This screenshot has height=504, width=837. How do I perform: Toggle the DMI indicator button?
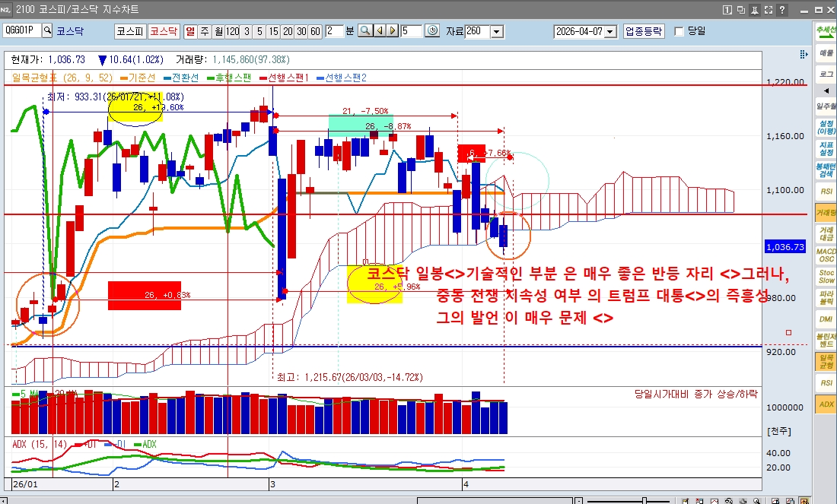point(826,319)
